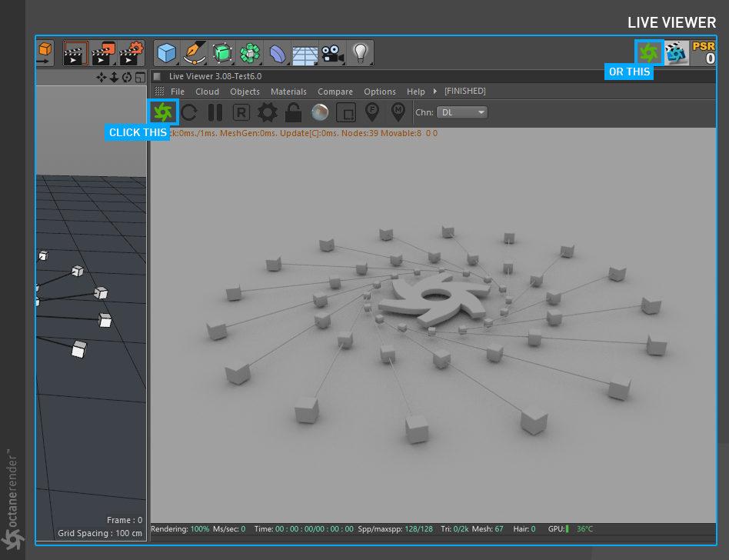Open the Materials menu
Screen dimensions: 729x560
click(288, 92)
